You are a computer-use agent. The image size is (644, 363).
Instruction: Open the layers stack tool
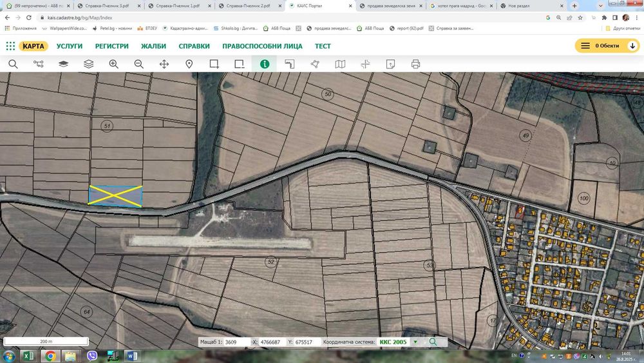click(x=89, y=64)
